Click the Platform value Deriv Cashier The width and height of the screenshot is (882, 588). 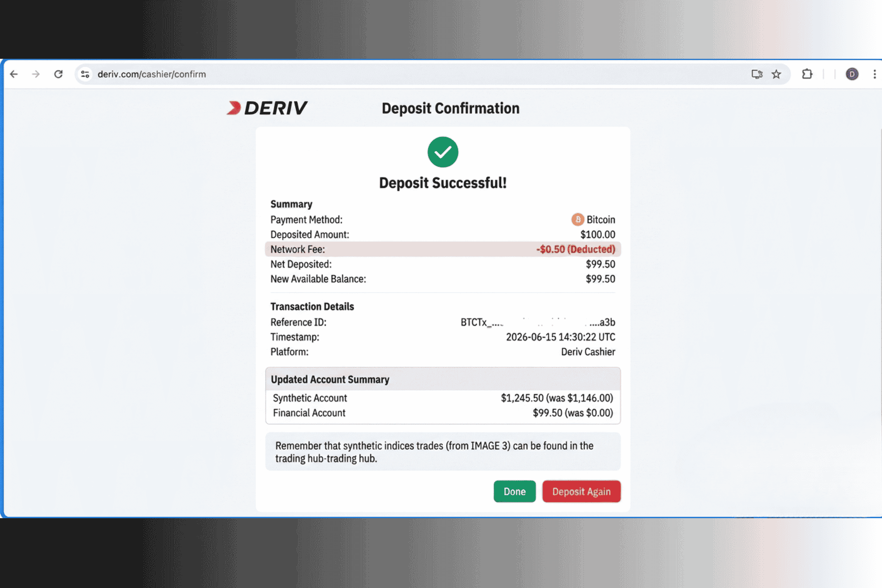(x=588, y=352)
